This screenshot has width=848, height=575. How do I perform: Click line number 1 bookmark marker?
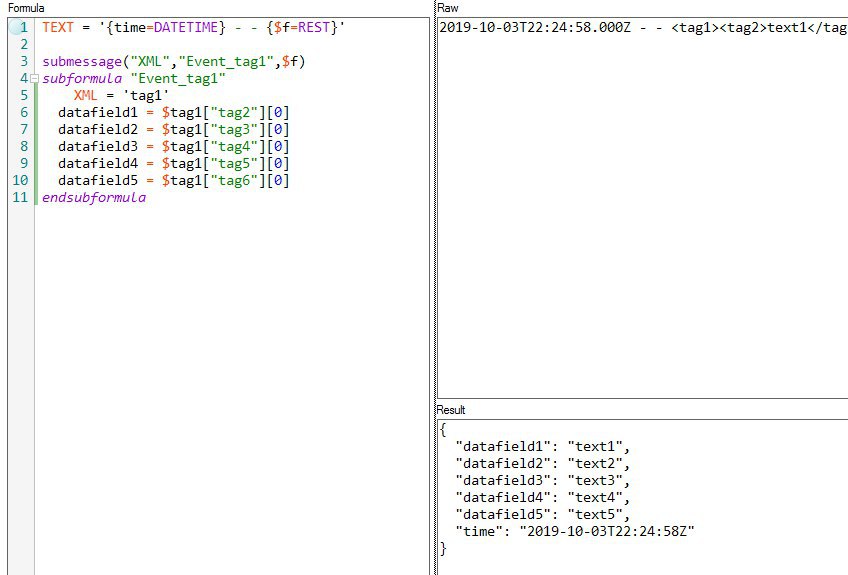pos(16,27)
